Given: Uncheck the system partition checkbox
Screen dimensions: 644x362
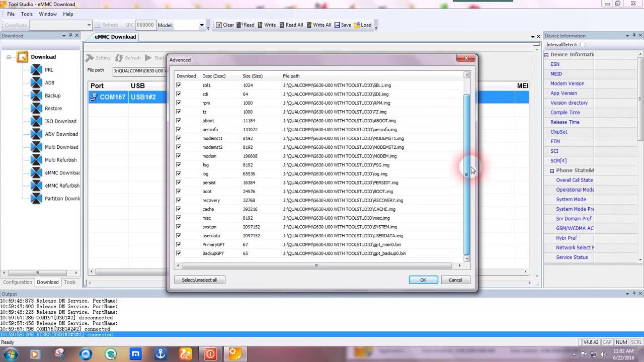Looking at the screenshot, I should tap(179, 227).
